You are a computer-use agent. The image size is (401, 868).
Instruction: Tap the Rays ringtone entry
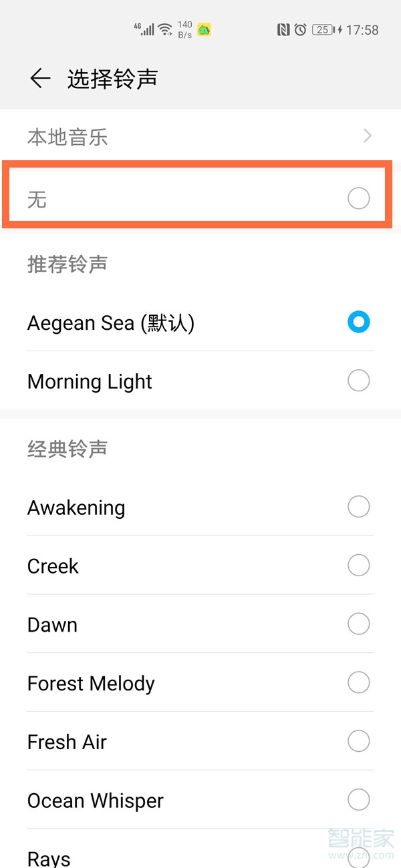[x=49, y=858]
